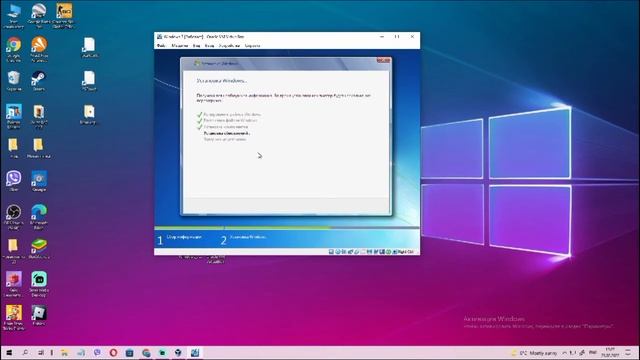The width and height of the screenshot is (640, 360).
Task: Open the taskbar clock and date
Action: pos(610,353)
